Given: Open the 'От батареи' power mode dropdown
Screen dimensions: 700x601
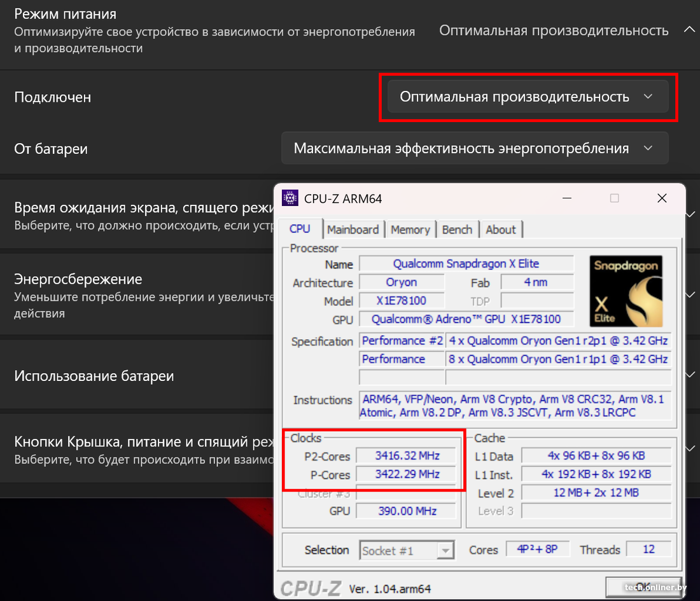Looking at the screenshot, I should pyautogui.click(x=475, y=148).
